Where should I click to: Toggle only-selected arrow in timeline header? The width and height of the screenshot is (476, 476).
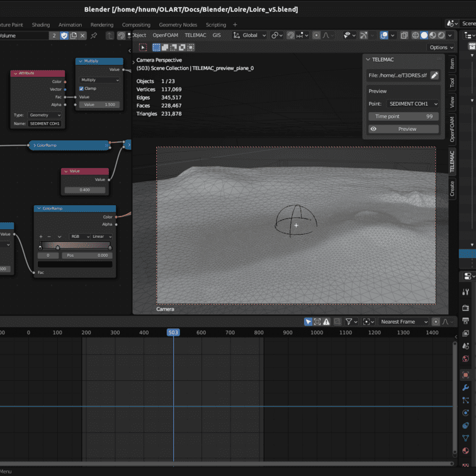click(x=308, y=322)
